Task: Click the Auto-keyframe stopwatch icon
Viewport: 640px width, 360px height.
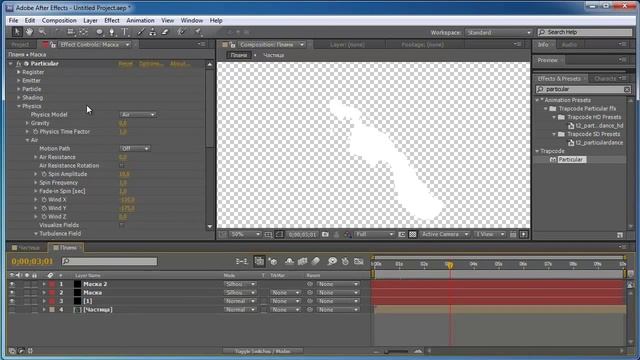Action: [345, 261]
